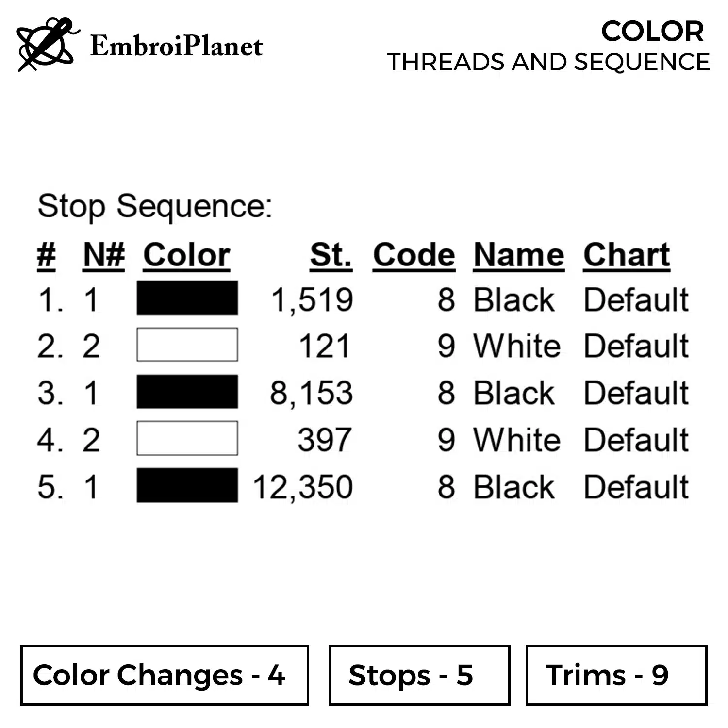Click the N# column header
The width and height of the screenshot is (728, 728).
click(x=104, y=255)
